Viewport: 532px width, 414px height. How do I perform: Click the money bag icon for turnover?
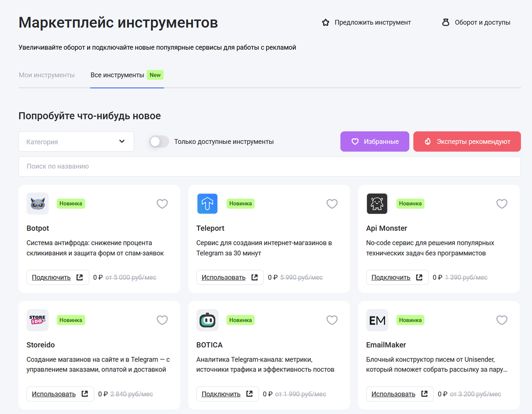(x=446, y=22)
